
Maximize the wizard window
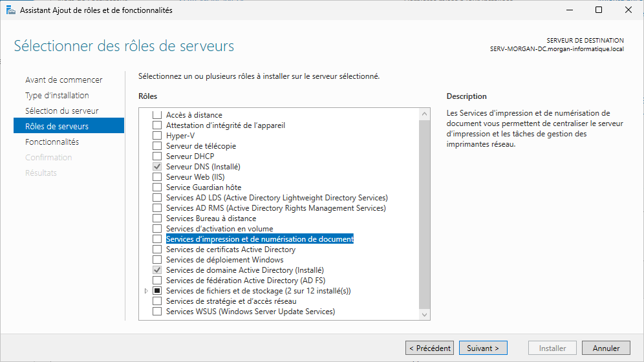[x=599, y=10]
